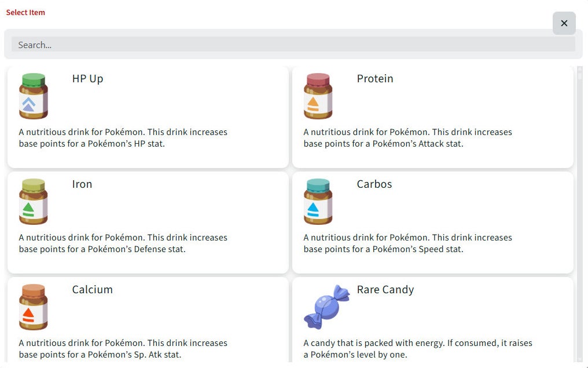Screen dimensions: 588x368
Task: Pick the Calcium item title
Action: point(93,290)
